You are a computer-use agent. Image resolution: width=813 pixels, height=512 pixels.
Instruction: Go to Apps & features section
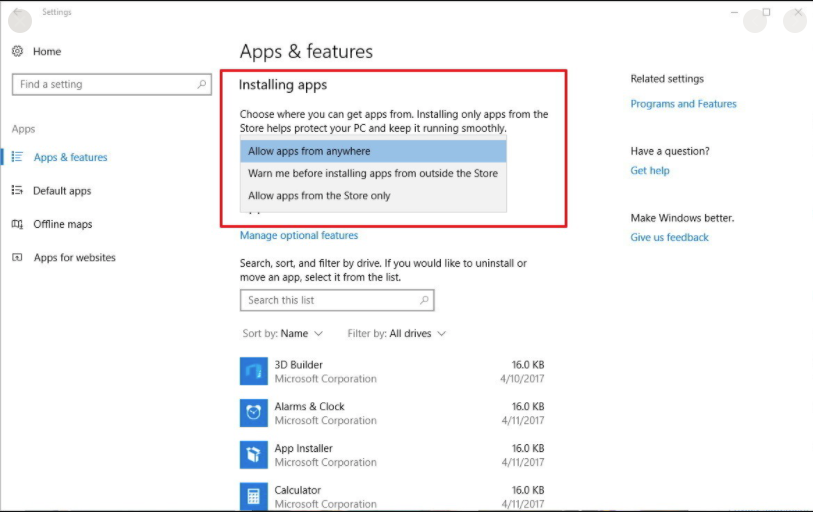pyautogui.click(x=71, y=157)
